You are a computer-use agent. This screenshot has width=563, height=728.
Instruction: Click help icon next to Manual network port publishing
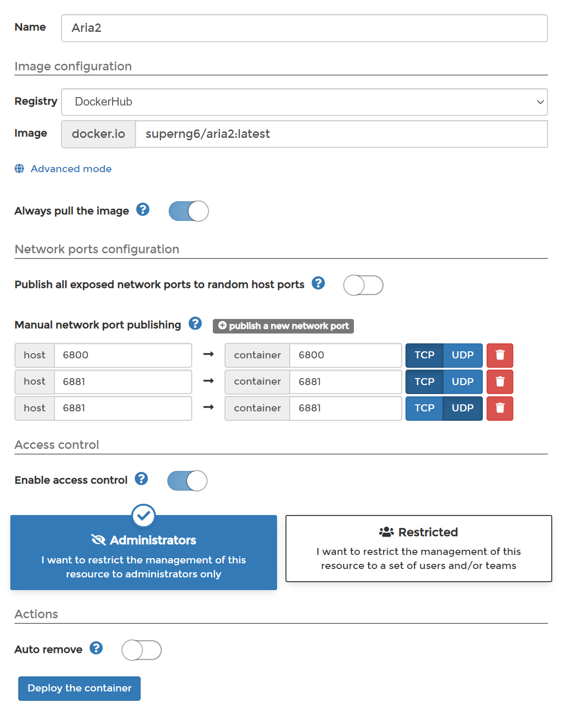[195, 323]
